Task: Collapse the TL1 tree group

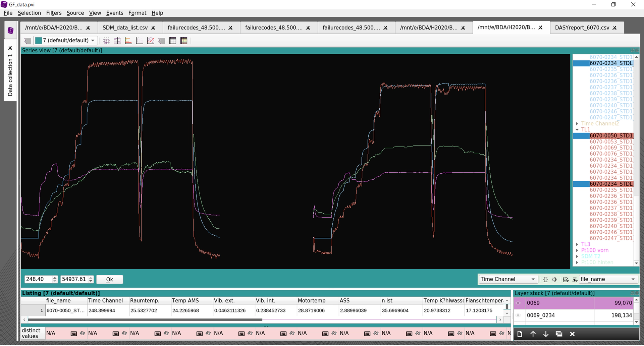Action: pos(577,130)
